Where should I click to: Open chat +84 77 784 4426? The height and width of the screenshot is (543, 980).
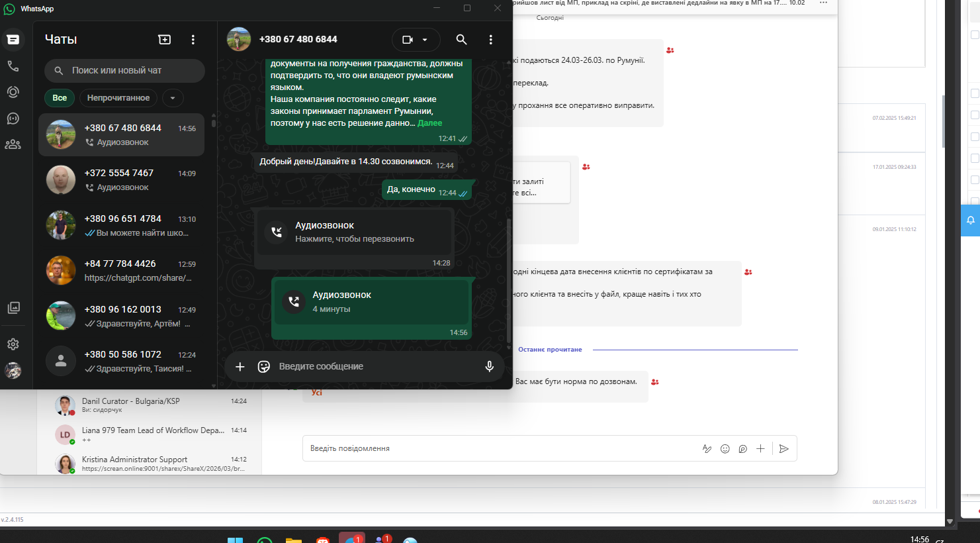(x=122, y=270)
